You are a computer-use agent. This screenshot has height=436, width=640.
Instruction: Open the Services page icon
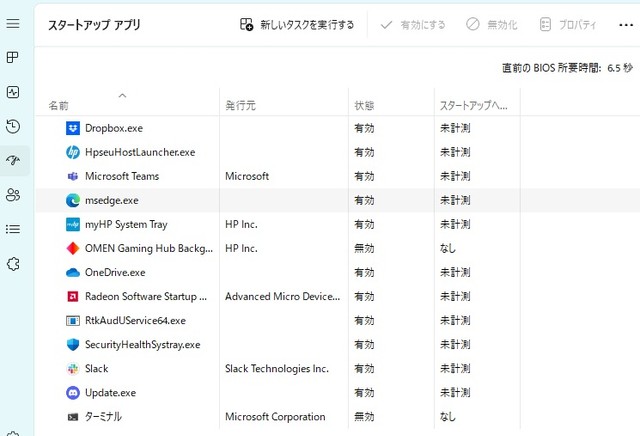[13, 264]
